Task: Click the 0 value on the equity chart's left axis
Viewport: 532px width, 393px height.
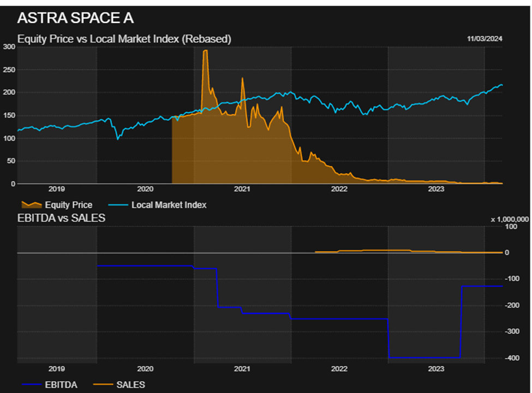Action: pyautogui.click(x=13, y=184)
